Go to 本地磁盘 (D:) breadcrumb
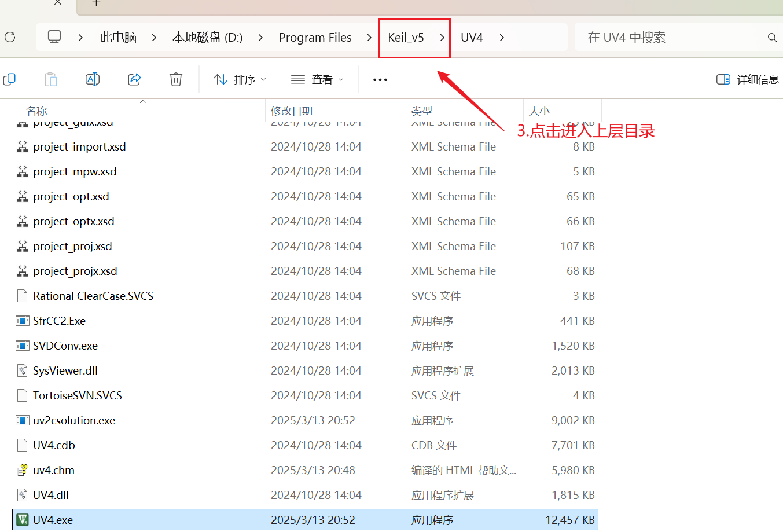 point(207,38)
